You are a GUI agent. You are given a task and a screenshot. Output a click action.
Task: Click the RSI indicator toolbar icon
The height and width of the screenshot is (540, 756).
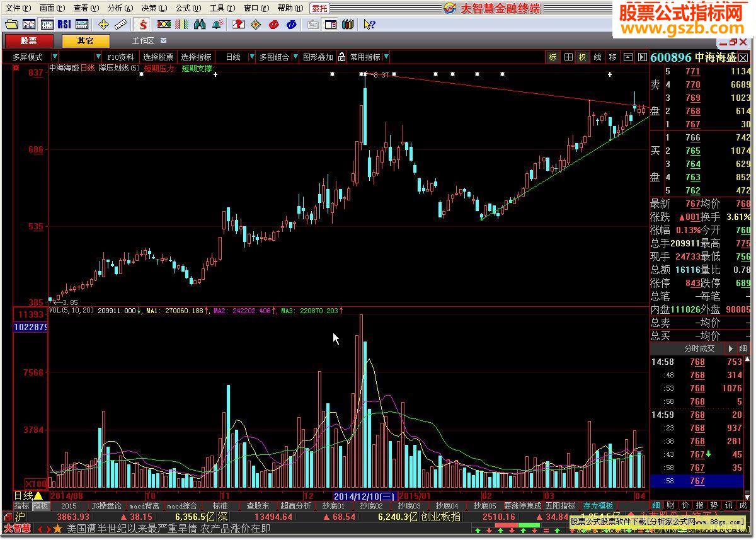tap(64, 25)
